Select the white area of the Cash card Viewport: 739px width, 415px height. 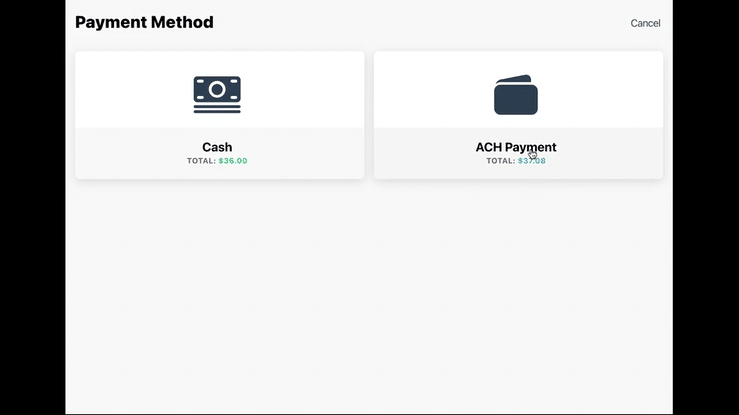point(120,90)
